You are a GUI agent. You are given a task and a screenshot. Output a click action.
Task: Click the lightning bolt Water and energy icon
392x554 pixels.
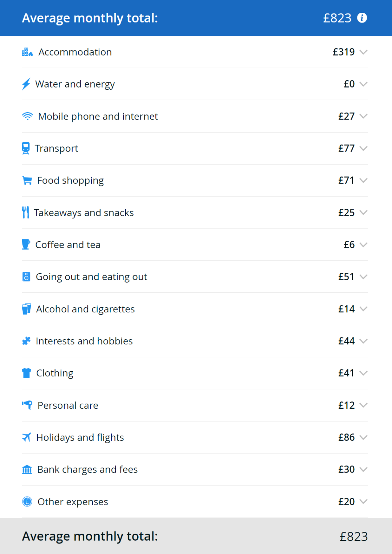26,84
